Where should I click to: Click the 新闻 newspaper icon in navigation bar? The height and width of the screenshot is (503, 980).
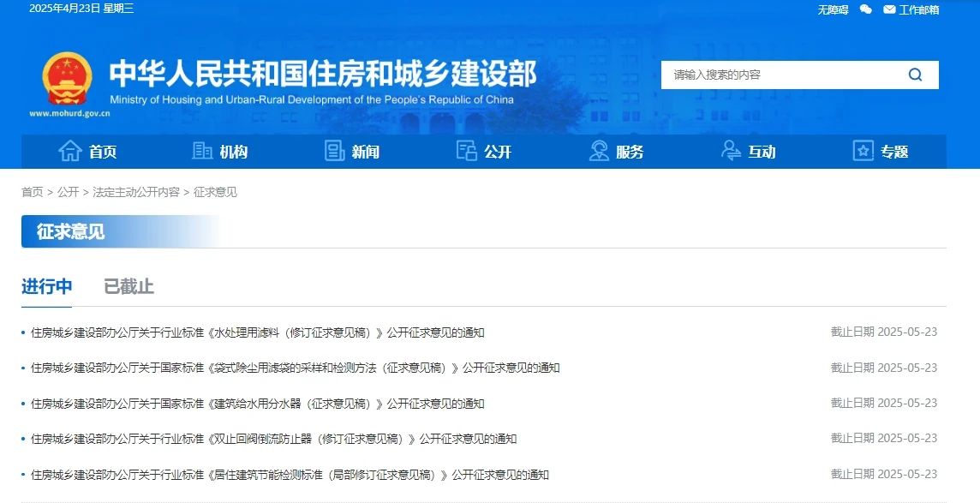coord(334,152)
